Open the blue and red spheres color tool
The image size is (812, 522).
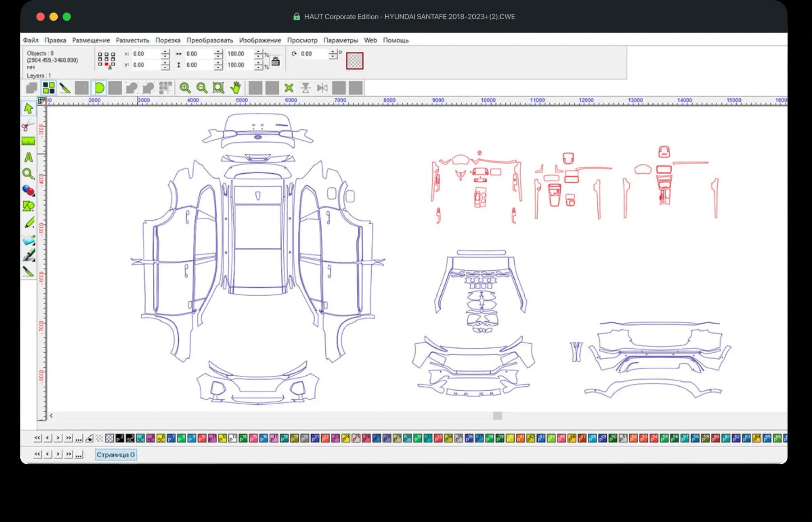tap(28, 190)
